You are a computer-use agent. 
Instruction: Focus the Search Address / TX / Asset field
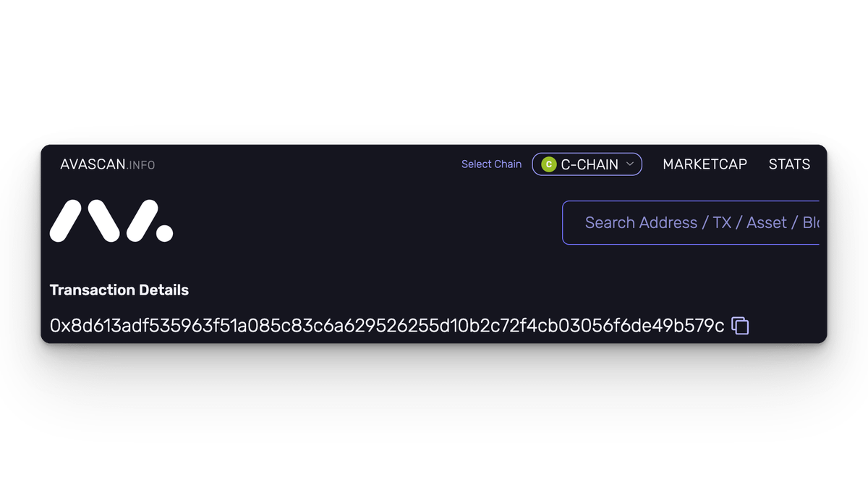tap(691, 222)
